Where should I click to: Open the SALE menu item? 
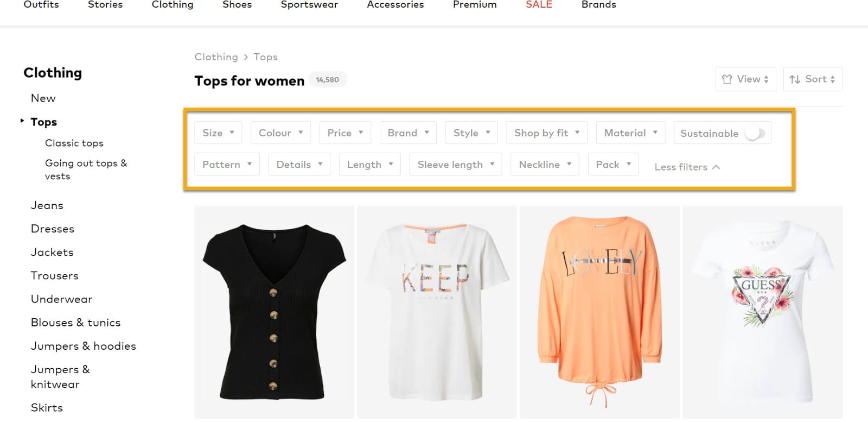tap(539, 5)
